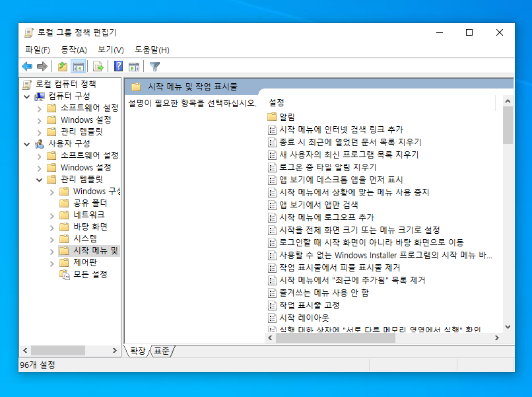Open the 도움말(H) menu

pos(152,50)
